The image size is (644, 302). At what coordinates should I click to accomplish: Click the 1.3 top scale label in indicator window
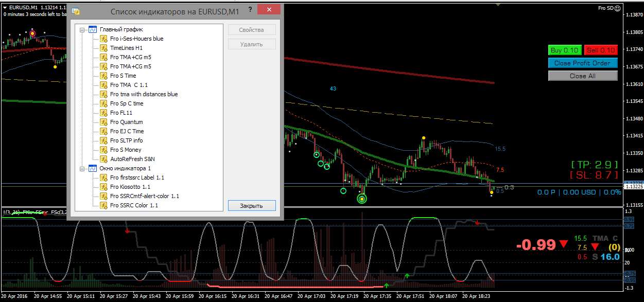(628, 211)
